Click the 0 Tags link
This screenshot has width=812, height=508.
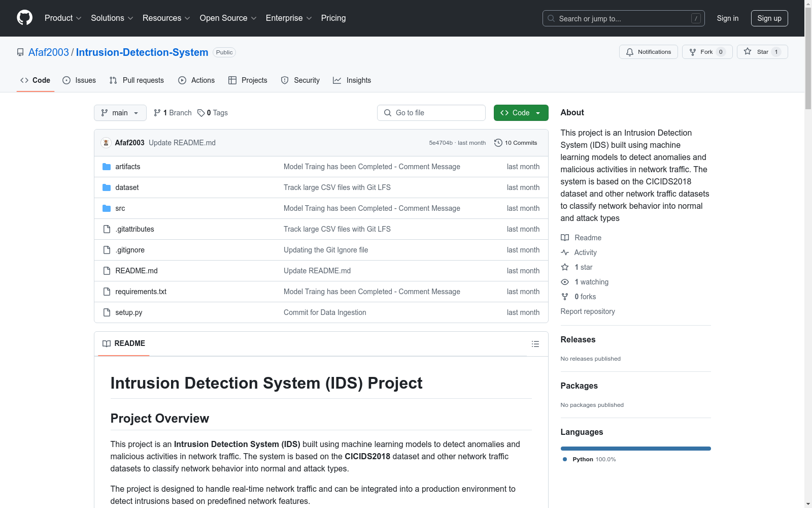point(213,113)
